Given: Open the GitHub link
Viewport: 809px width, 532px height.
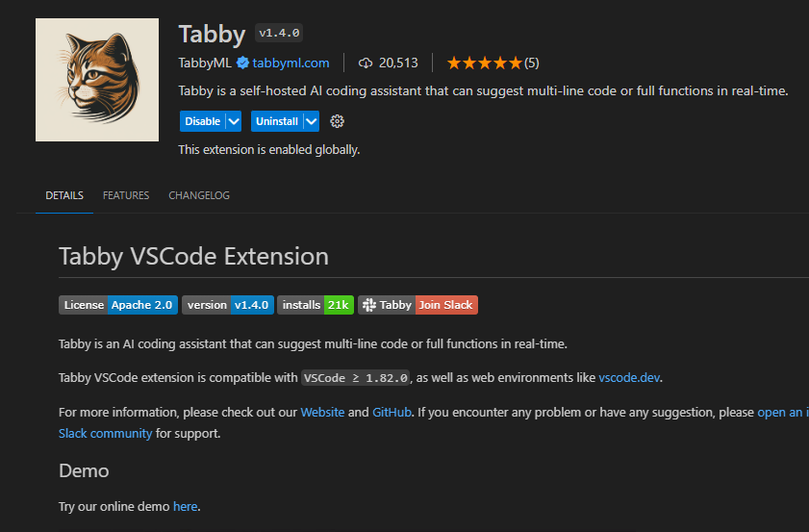Looking at the screenshot, I should click(392, 413).
